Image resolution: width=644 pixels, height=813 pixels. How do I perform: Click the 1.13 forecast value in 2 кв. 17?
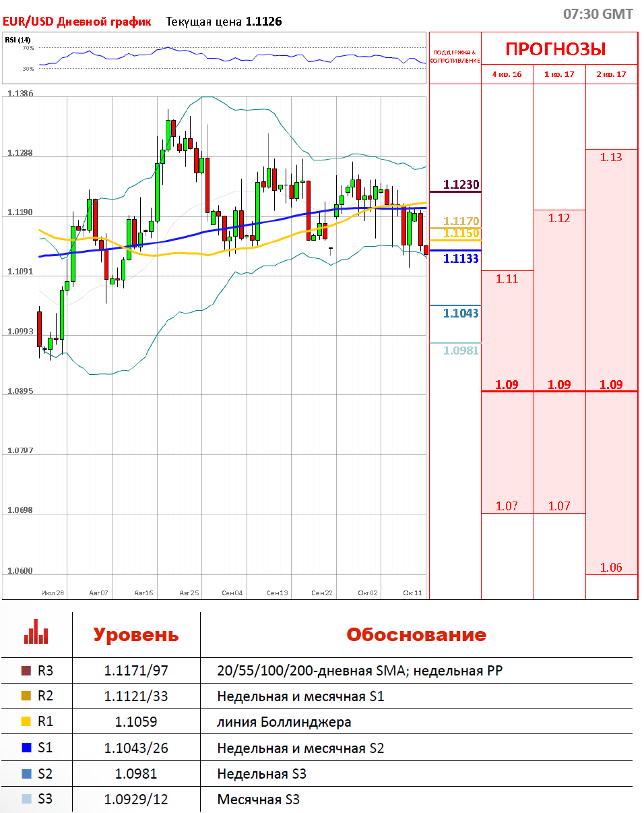pyautogui.click(x=611, y=157)
